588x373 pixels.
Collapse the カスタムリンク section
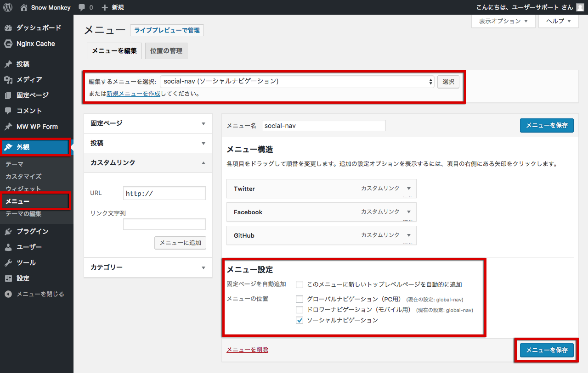point(148,163)
